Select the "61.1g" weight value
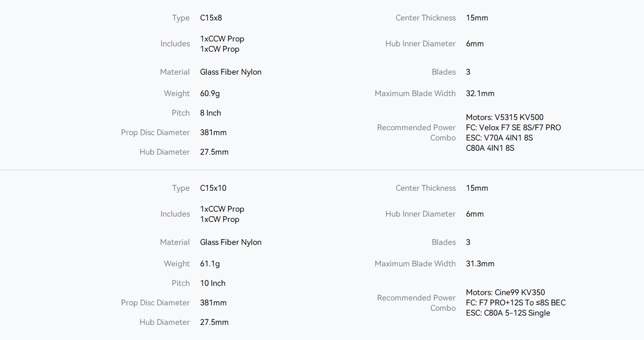Image resolution: width=644 pixels, height=340 pixels. click(x=210, y=264)
